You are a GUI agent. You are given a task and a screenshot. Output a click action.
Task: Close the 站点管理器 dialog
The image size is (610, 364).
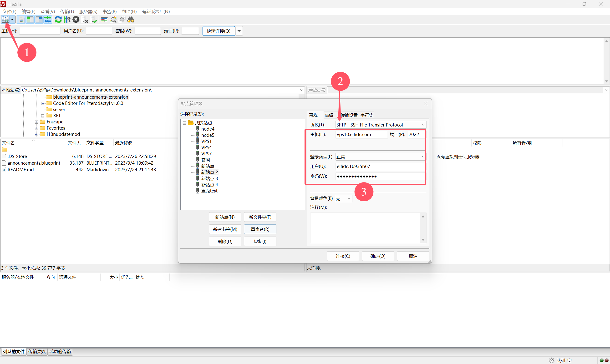(x=426, y=104)
